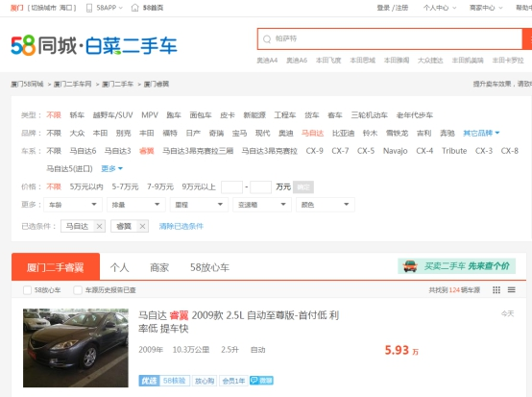Click 本田飞度 hot search suggestion
Image resolution: width=532 pixels, height=397 pixels.
pos(328,61)
